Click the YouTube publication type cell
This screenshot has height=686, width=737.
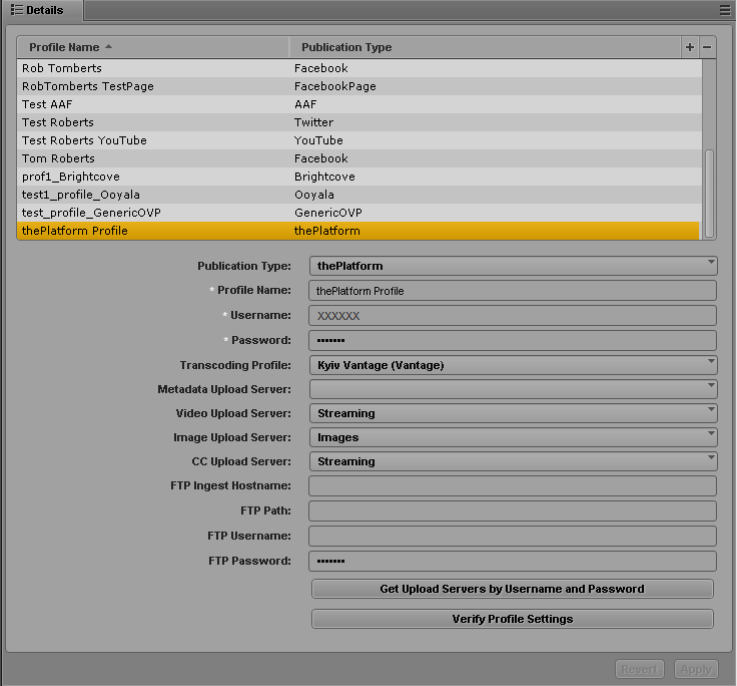319,141
